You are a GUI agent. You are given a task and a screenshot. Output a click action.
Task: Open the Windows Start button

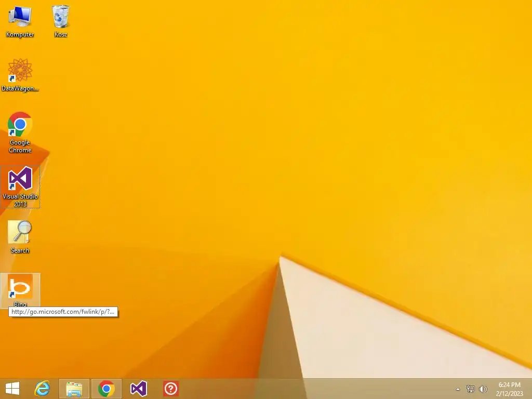(x=12, y=389)
